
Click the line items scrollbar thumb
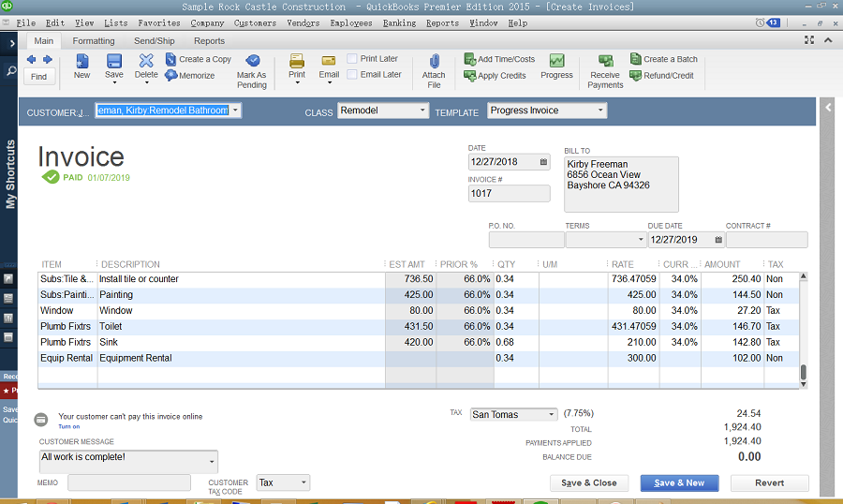804,372
